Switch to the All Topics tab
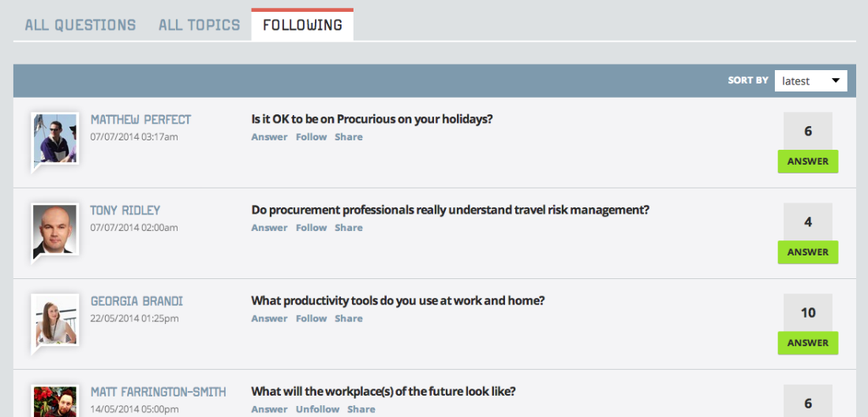The height and width of the screenshot is (417, 868). point(200,25)
